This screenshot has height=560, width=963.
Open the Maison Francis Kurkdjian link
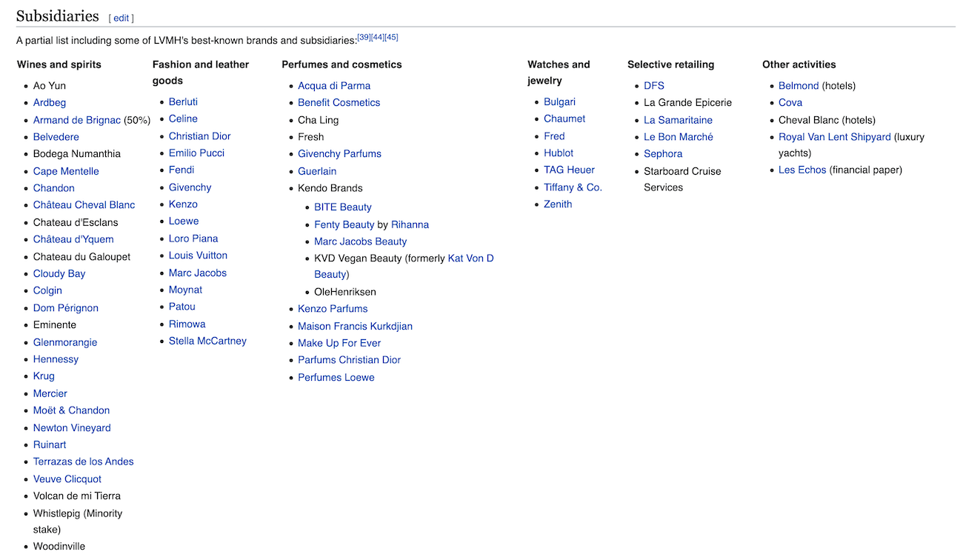click(x=355, y=326)
